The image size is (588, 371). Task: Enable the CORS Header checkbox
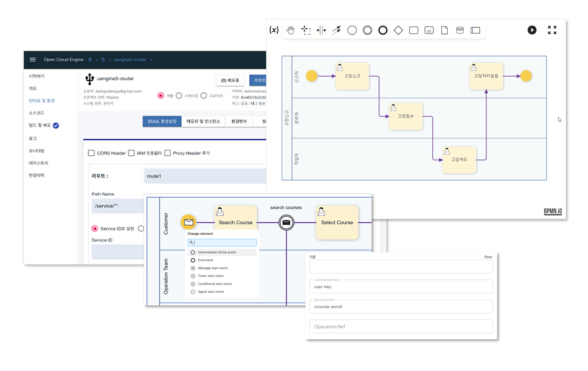[91, 153]
